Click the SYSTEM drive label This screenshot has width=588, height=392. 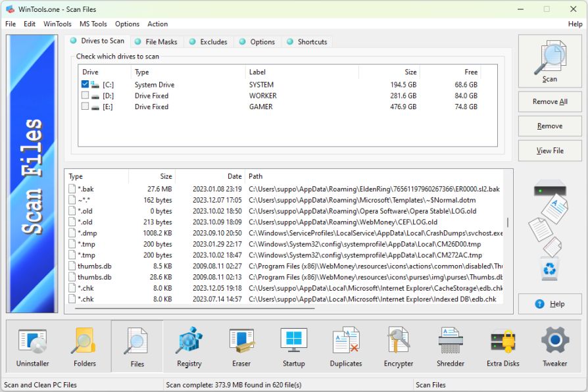(261, 85)
